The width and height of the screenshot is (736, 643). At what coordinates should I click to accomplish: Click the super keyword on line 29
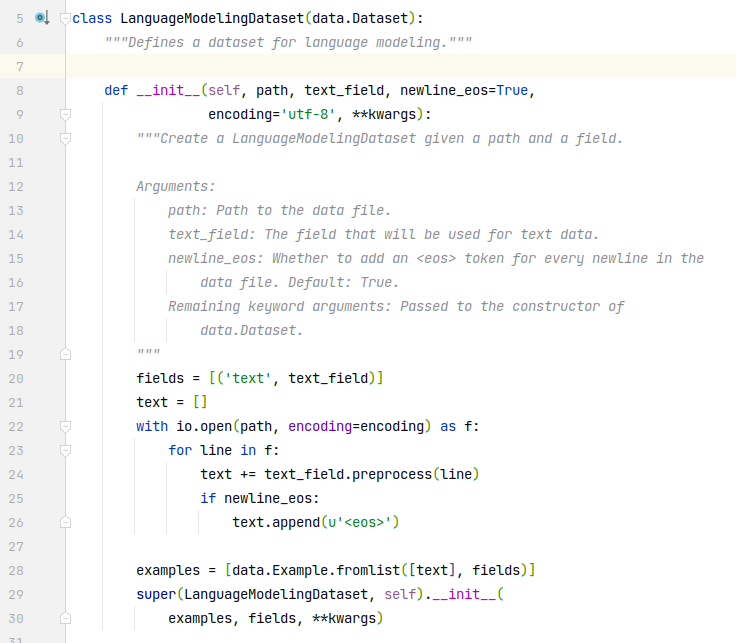pos(156,594)
